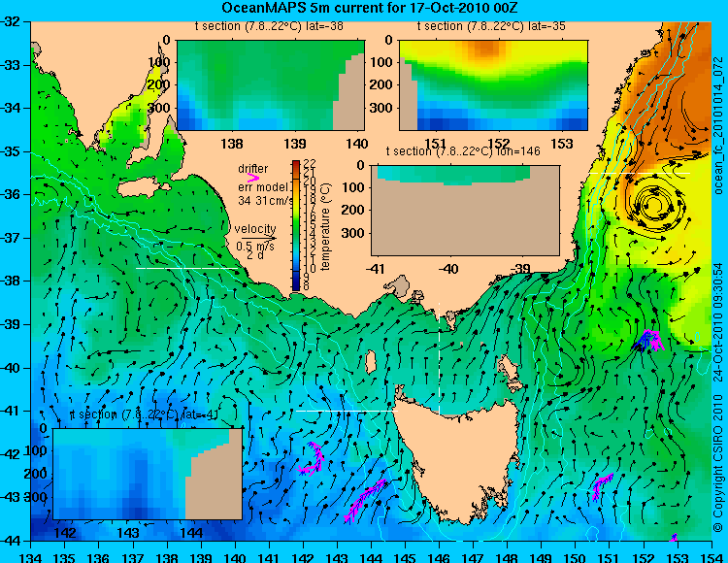
Task: Click the '0.5 m/s' velocity scale value
Action: pyautogui.click(x=255, y=246)
